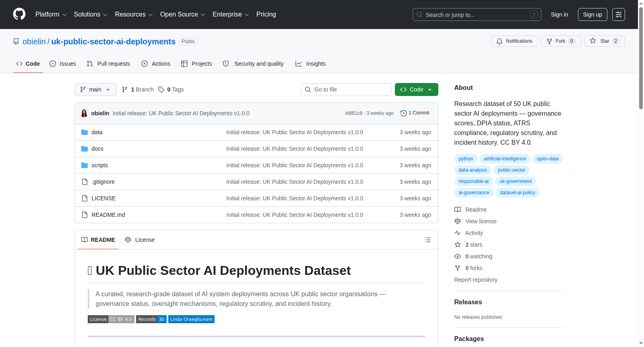The width and height of the screenshot is (644, 347).
Task: Expand the Solutions menu
Action: (x=91, y=15)
